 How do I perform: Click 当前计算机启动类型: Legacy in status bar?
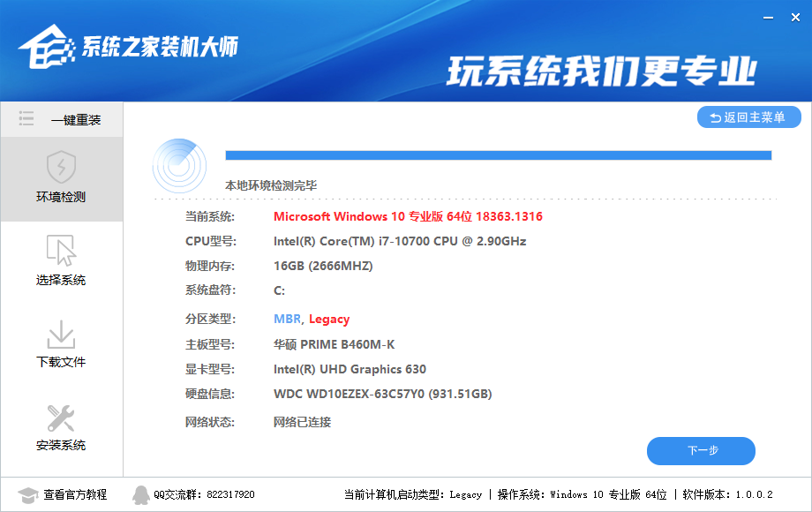click(413, 494)
